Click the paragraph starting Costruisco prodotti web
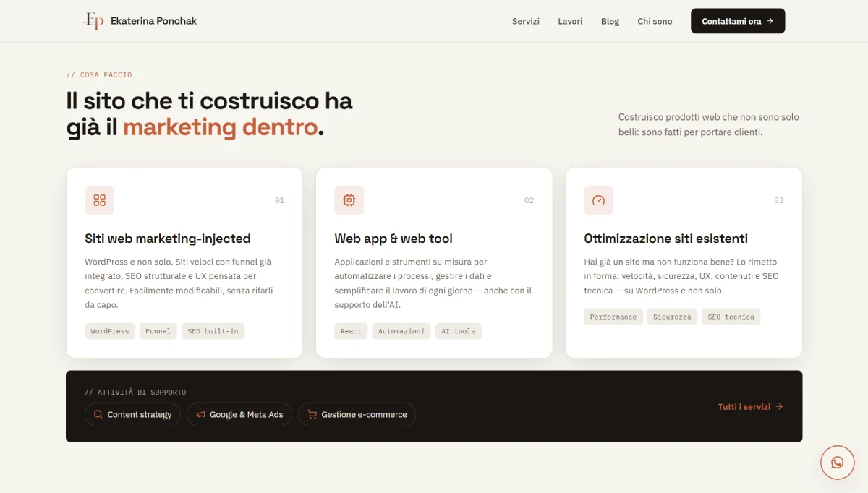This screenshot has height=493, width=868. pyautogui.click(x=709, y=124)
